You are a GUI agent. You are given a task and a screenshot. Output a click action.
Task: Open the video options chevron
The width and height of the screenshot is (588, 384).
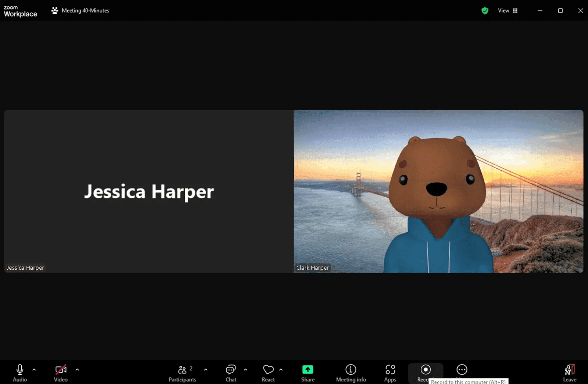point(77,370)
